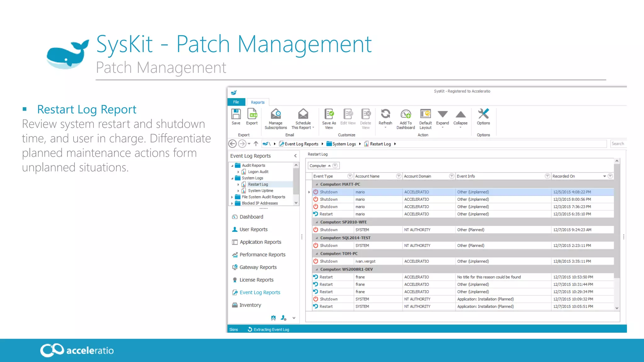
Task: Select Logon Audit report in tree
Action: point(258,172)
